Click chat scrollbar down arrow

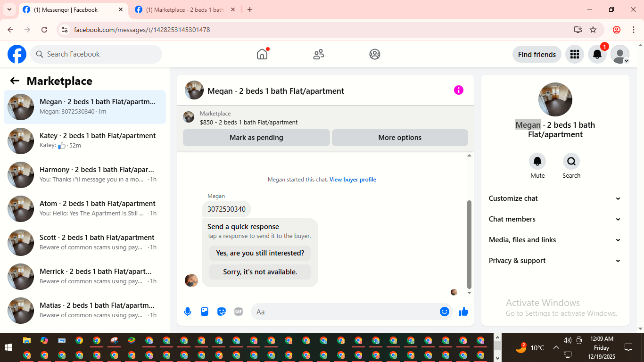point(469,293)
